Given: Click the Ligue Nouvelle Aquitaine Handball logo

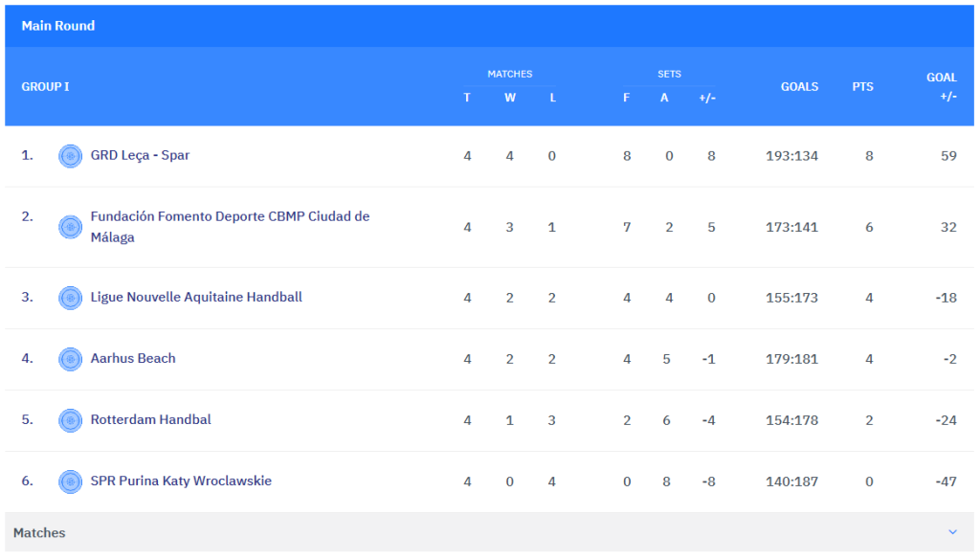Looking at the screenshot, I should pyautogui.click(x=70, y=298).
